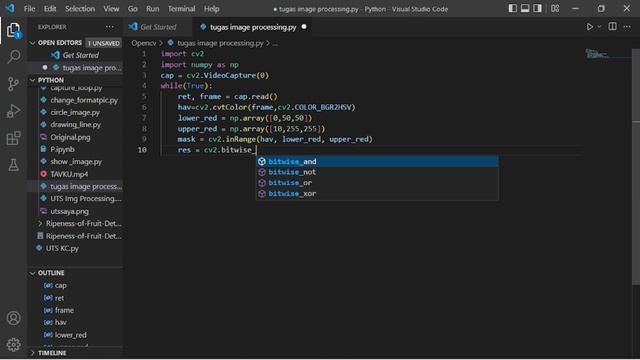640x360 pixels.
Task: Open the Manage gear icon
Action: 13,345
